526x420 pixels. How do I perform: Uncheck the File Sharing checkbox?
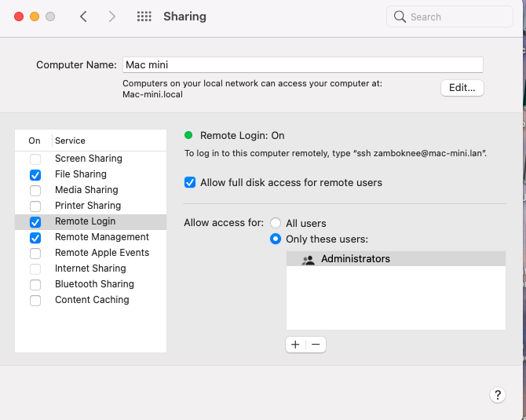click(x=35, y=175)
